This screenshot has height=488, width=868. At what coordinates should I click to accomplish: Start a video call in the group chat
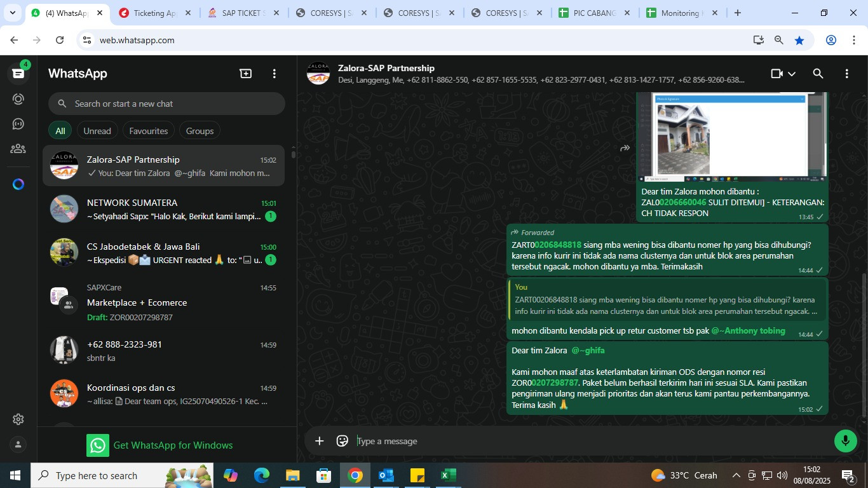(776, 74)
